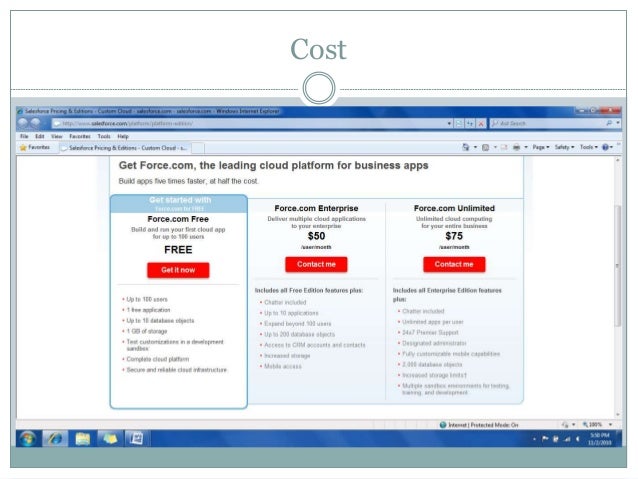Open Windows Explorer folder taskbar icon

point(83,439)
